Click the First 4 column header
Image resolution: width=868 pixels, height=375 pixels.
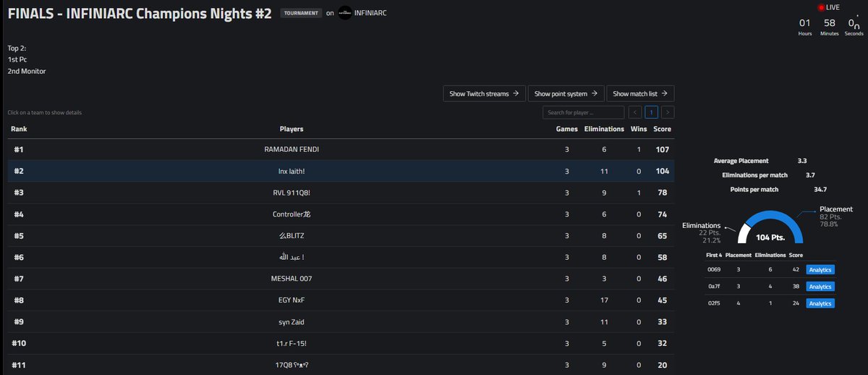click(x=714, y=255)
